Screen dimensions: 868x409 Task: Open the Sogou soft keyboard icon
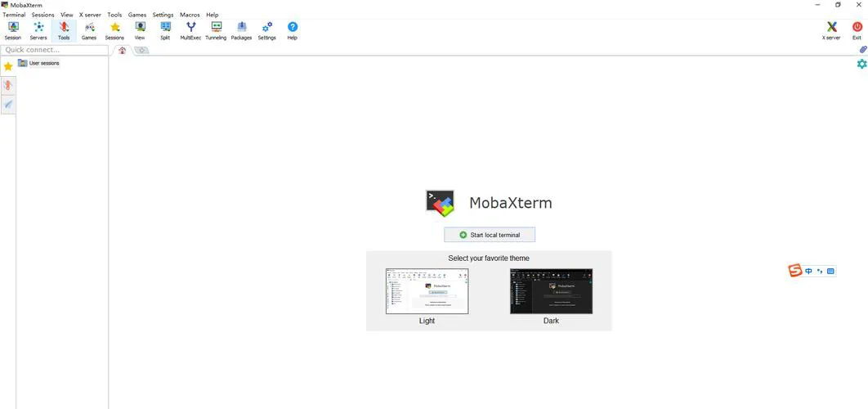[830, 271]
